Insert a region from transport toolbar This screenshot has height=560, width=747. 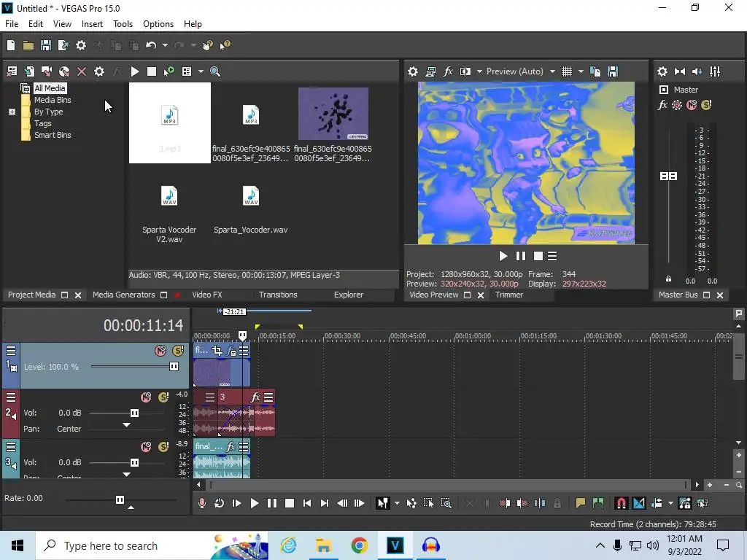pos(598,503)
